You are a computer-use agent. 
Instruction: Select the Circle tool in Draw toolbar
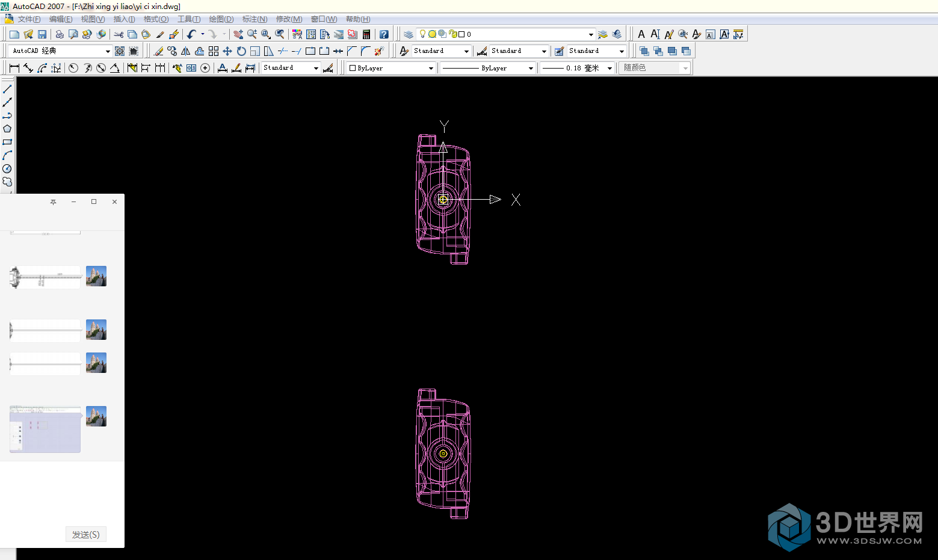(x=7, y=169)
